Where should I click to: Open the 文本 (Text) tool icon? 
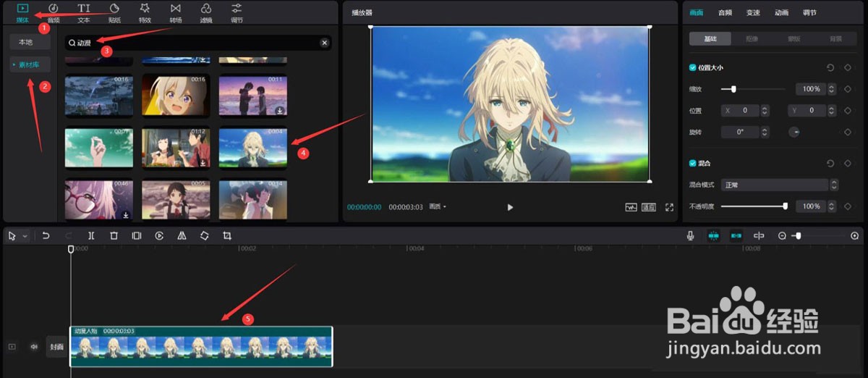[x=84, y=8]
